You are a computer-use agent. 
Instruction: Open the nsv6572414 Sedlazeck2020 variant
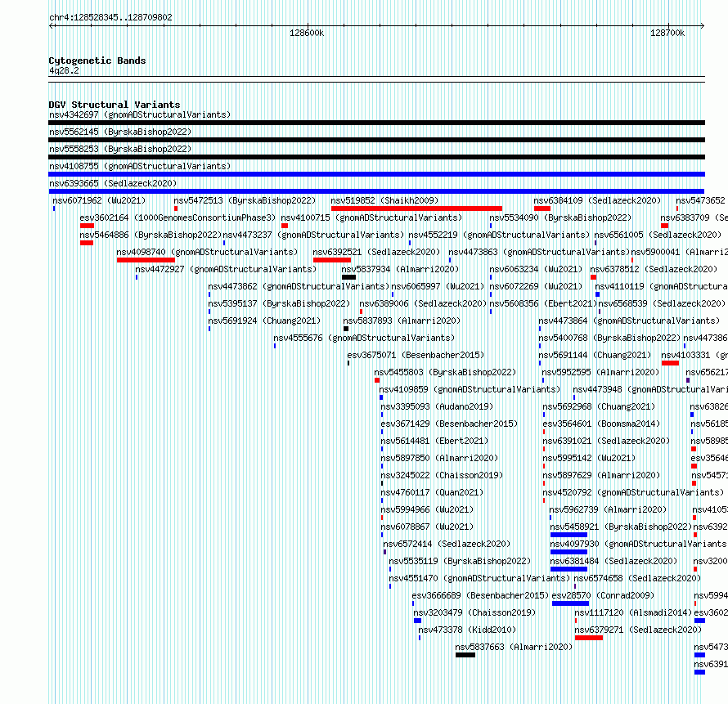[x=447, y=544]
